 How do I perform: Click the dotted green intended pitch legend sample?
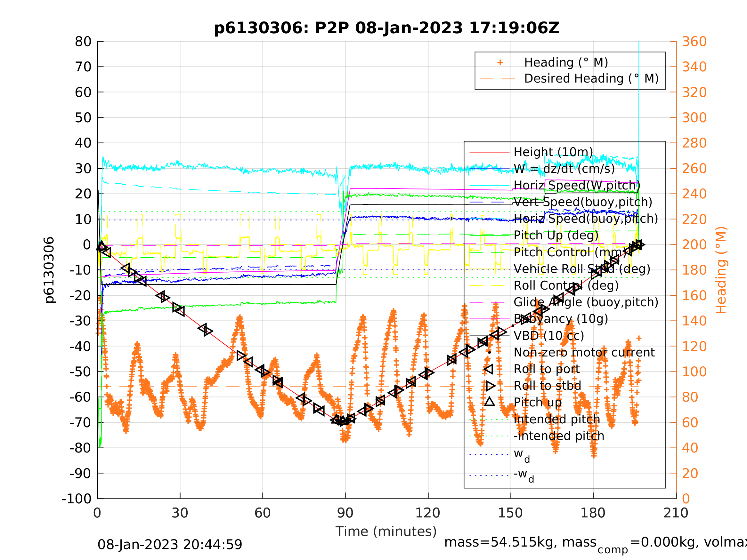point(489,420)
